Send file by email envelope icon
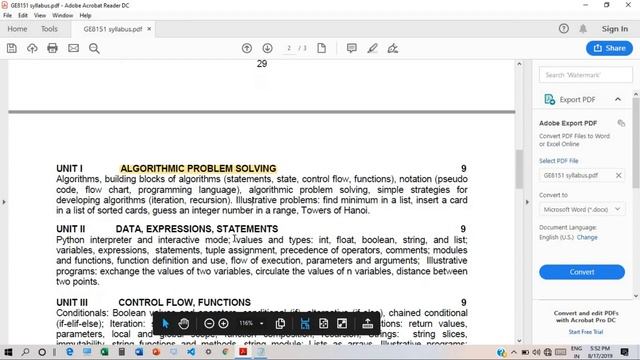 click(x=73, y=48)
